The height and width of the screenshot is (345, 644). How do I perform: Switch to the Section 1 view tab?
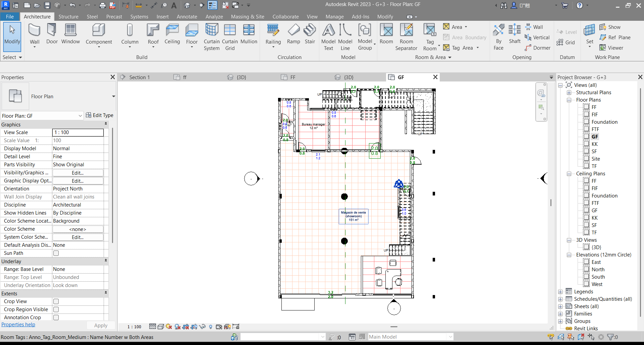point(139,77)
